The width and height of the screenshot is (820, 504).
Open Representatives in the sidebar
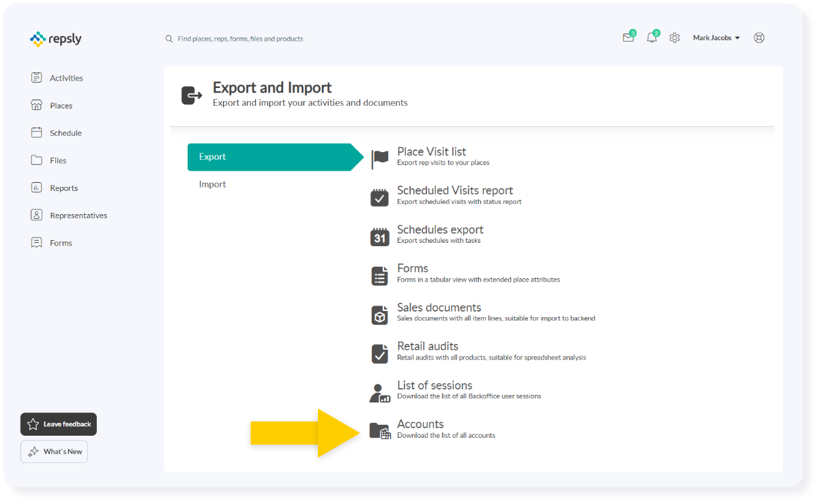[x=78, y=216]
